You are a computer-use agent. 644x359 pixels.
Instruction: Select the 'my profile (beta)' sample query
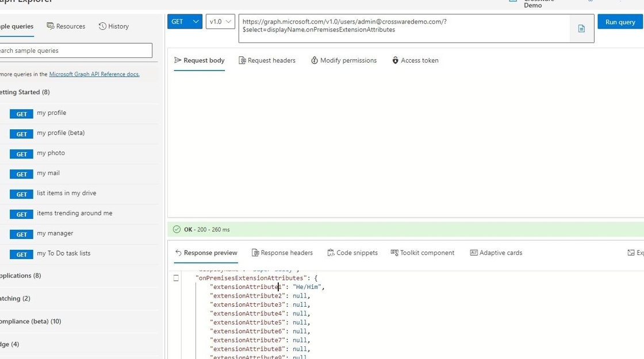point(61,133)
